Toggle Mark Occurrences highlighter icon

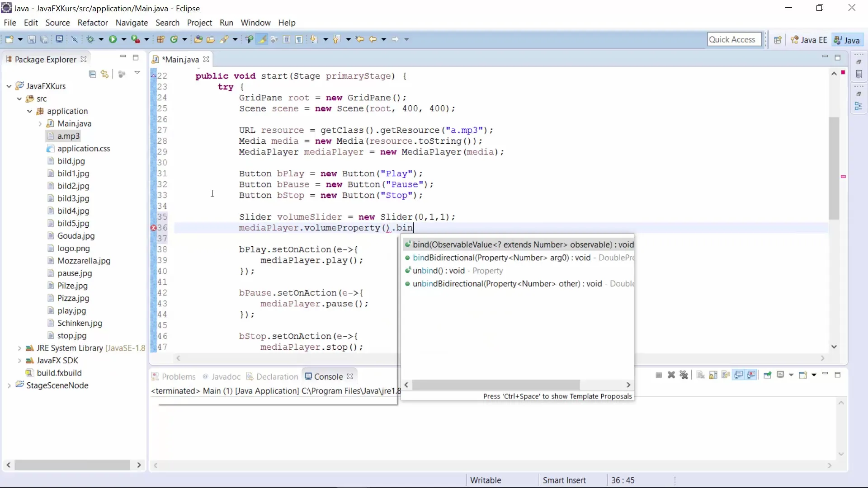click(x=262, y=39)
